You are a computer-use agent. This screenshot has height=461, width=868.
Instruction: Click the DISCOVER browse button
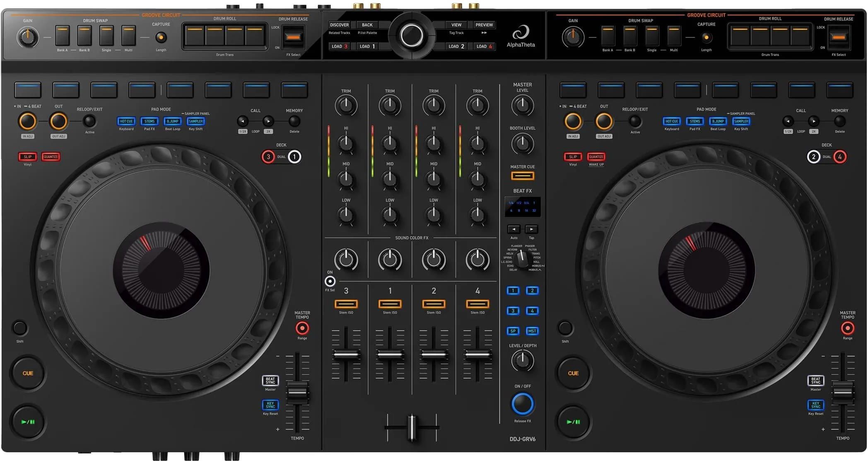(x=339, y=25)
